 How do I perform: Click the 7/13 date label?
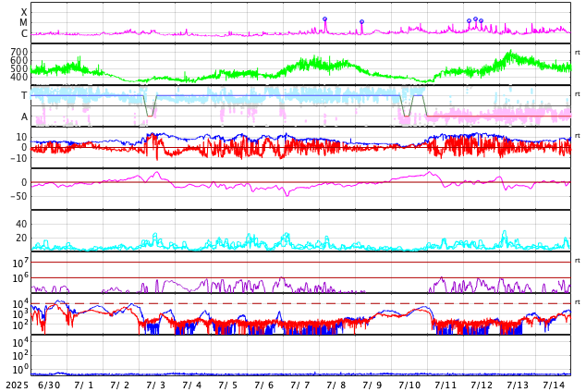[518, 386]
